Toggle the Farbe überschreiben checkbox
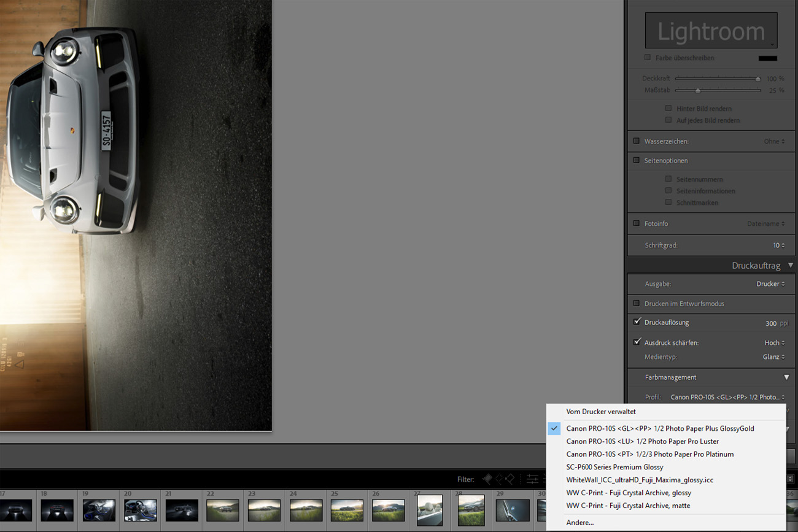This screenshot has height=532, width=798. coord(647,58)
